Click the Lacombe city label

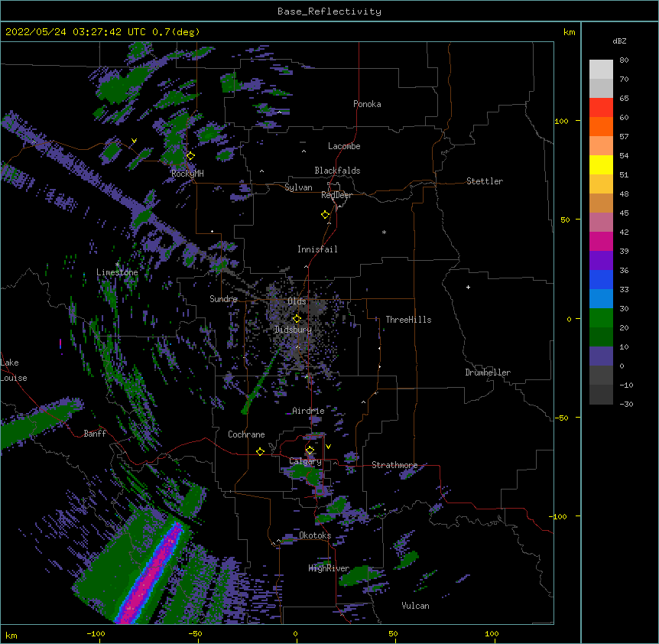coord(344,146)
